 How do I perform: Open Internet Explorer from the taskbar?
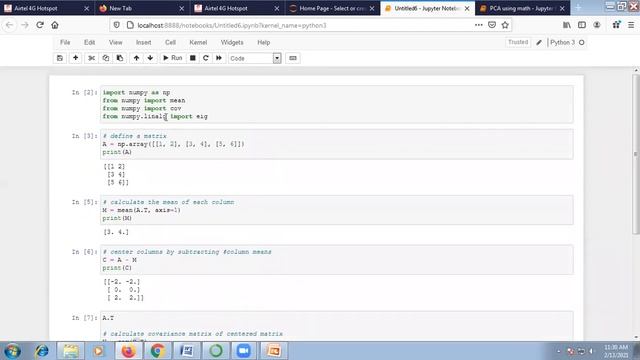tap(42, 351)
